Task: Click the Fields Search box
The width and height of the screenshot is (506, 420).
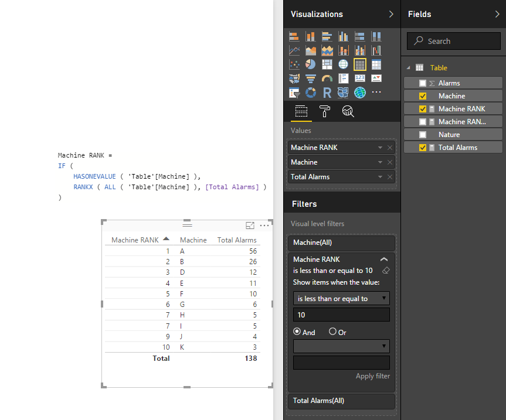Action: [x=454, y=41]
